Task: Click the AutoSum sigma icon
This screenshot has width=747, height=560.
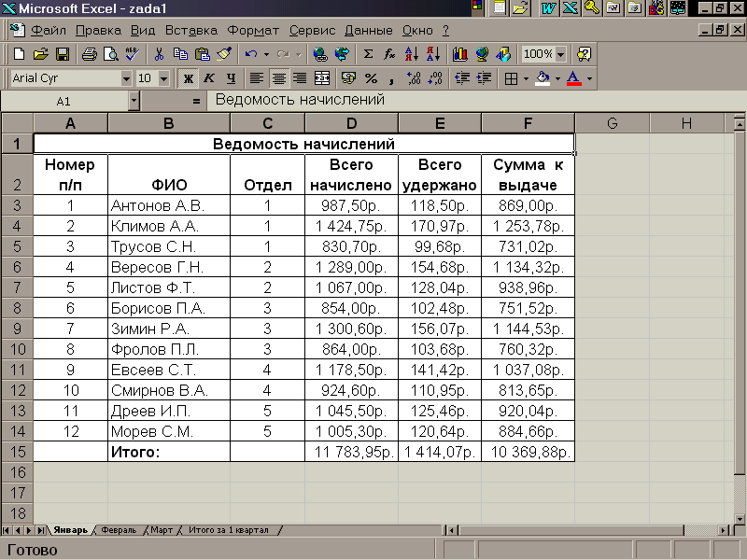Action: [368, 54]
